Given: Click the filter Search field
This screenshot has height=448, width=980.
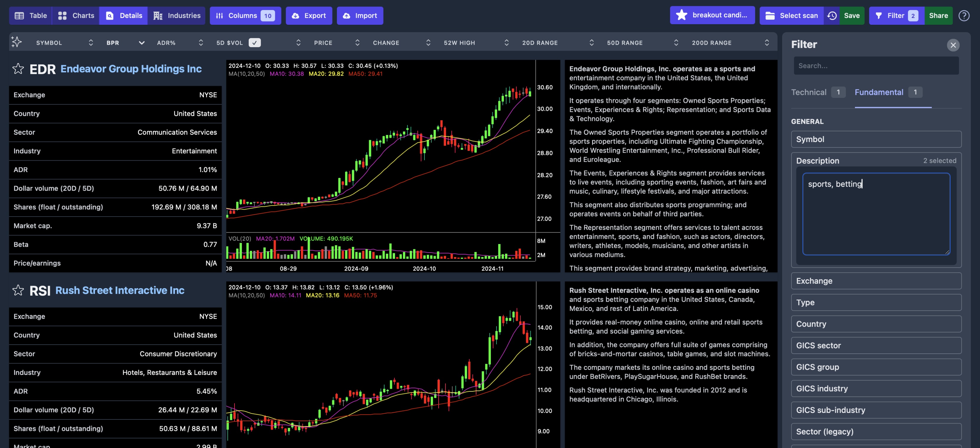Looking at the screenshot, I should pyautogui.click(x=876, y=66).
